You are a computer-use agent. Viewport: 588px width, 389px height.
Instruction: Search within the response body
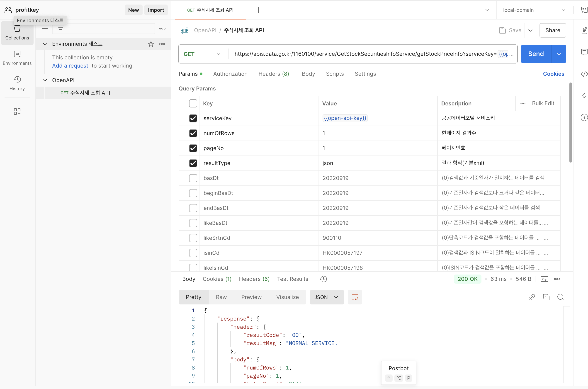(x=561, y=297)
